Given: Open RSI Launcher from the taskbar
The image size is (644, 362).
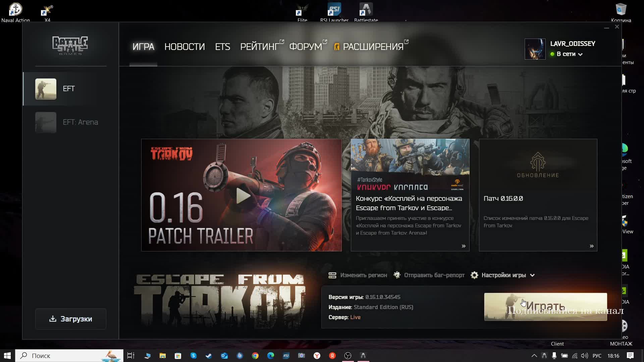Looking at the screenshot, I should point(286,356).
